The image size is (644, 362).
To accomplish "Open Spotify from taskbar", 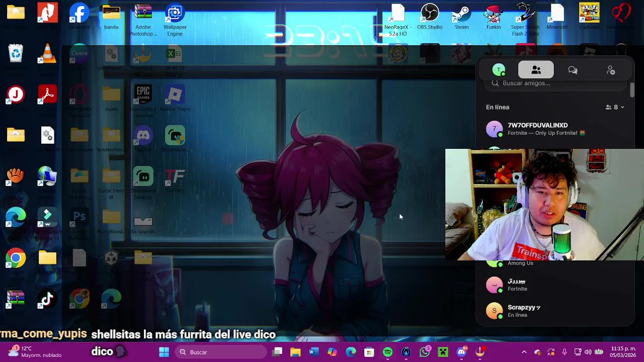I will click(x=387, y=352).
